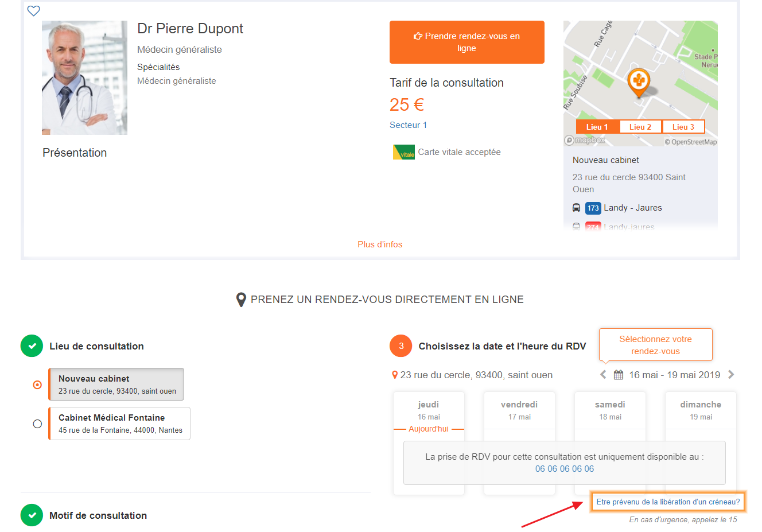The image size is (762, 532).
Task: Click Prendre rendez-vous en ligne button
Action: [x=466, y=42]
